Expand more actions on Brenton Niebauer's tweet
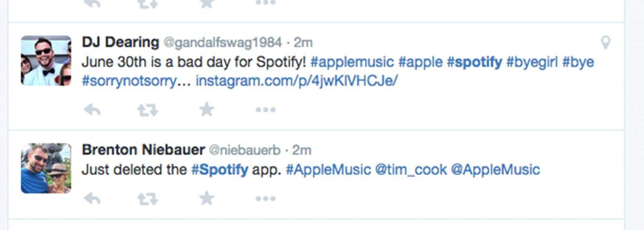Viewport: 644px width, 230px height. coord(265,198)
